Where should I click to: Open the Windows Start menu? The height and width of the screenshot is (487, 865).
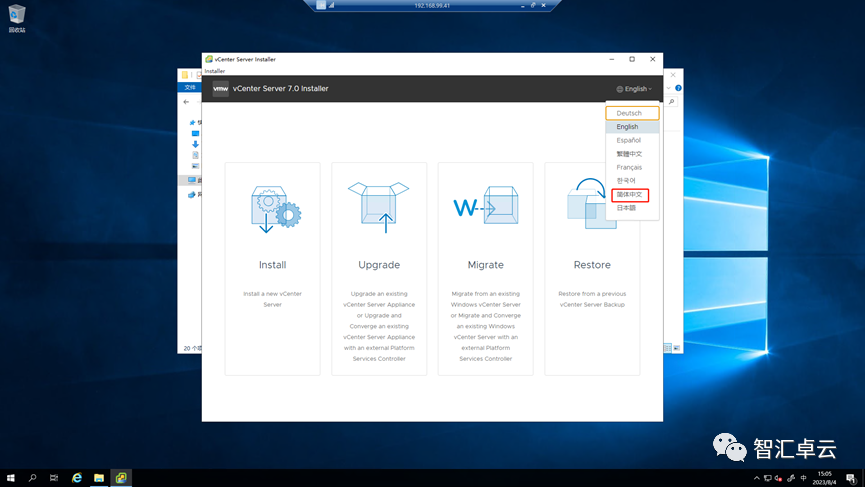[x=10, y=478]
